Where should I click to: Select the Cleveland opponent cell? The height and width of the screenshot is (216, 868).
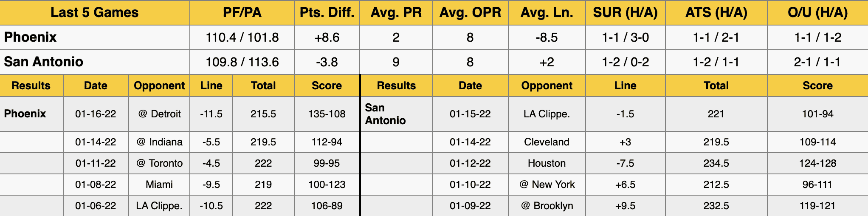point(547,142)
